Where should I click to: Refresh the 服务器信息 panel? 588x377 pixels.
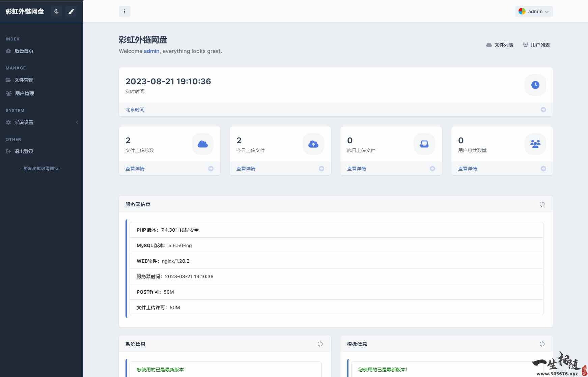542,204
